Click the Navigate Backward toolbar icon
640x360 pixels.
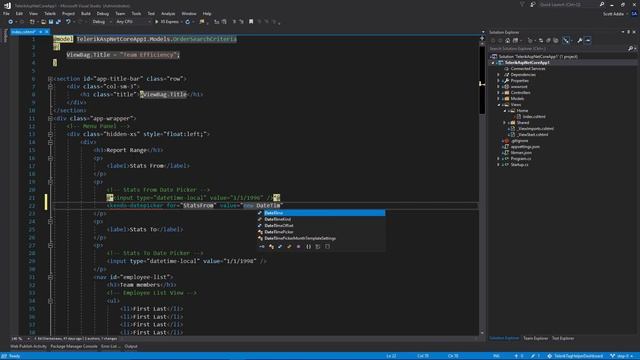tap(11, 22)
